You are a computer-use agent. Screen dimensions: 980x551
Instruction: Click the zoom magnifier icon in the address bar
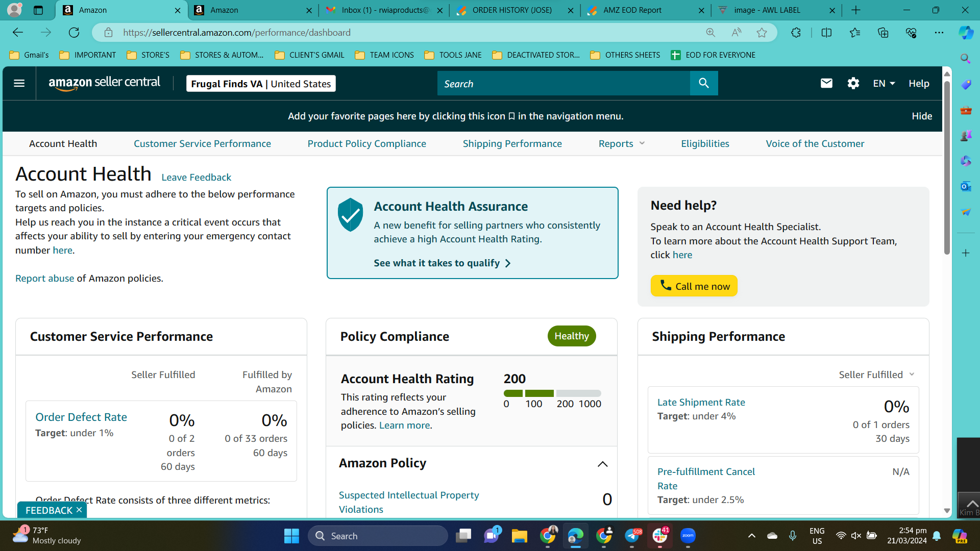click(x=710, y=33)
